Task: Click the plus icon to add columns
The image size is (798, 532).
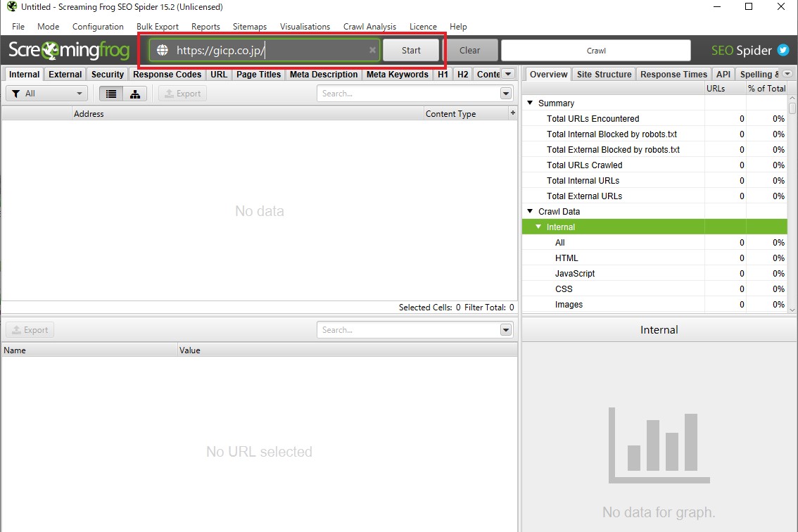Action: pyautogui.click(x=512, y=113)
